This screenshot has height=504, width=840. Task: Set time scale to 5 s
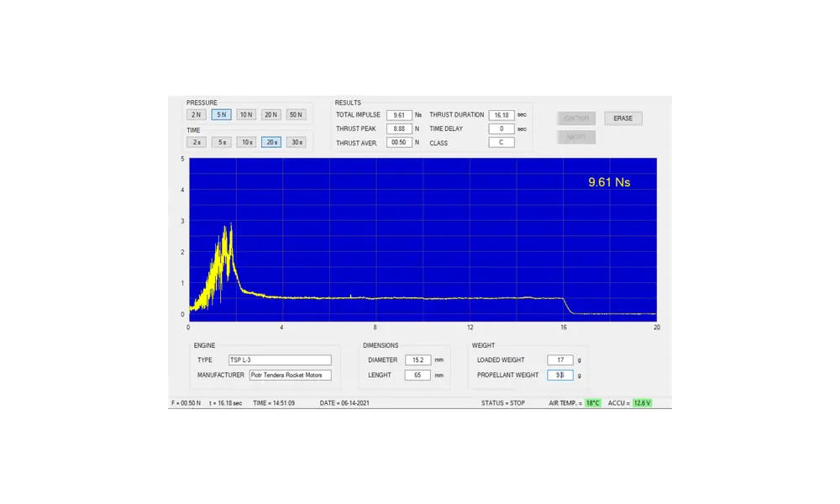point(221,143)
